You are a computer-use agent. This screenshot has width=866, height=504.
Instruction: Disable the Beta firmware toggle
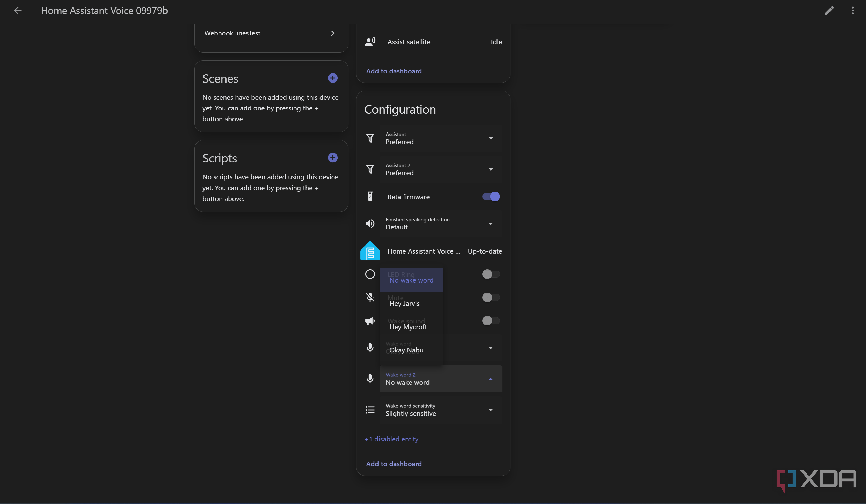pos(491,197)
